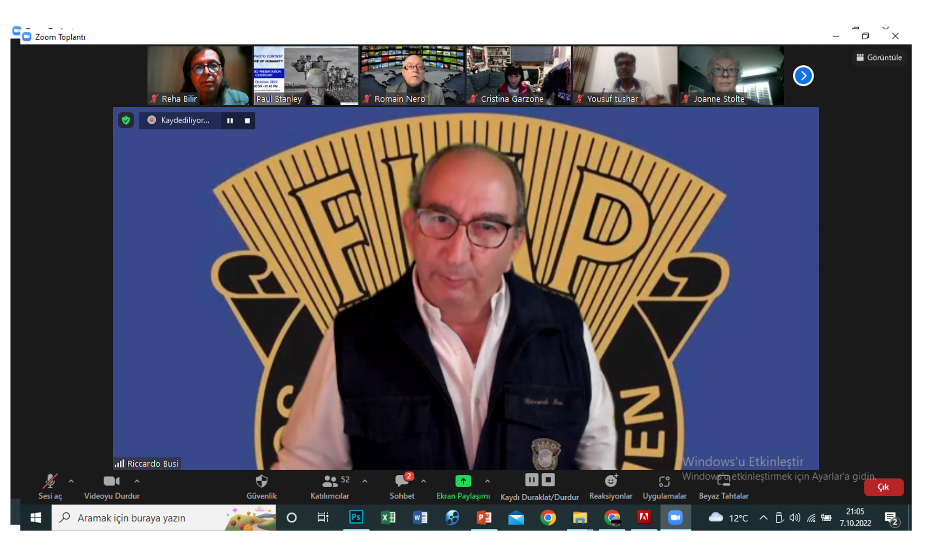
Task: Pause recording next to Kaydediliyor indicator
Action: tap(230, 121)
